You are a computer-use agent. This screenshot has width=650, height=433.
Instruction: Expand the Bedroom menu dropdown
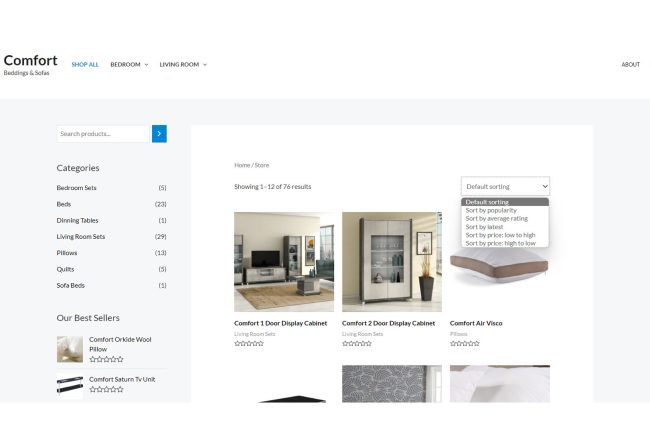coord(129,65)
